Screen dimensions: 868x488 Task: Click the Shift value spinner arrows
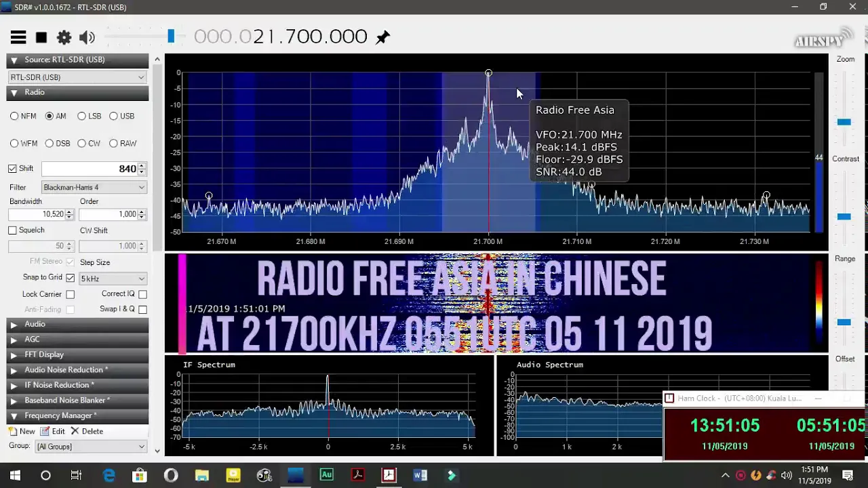pos(142,169)
